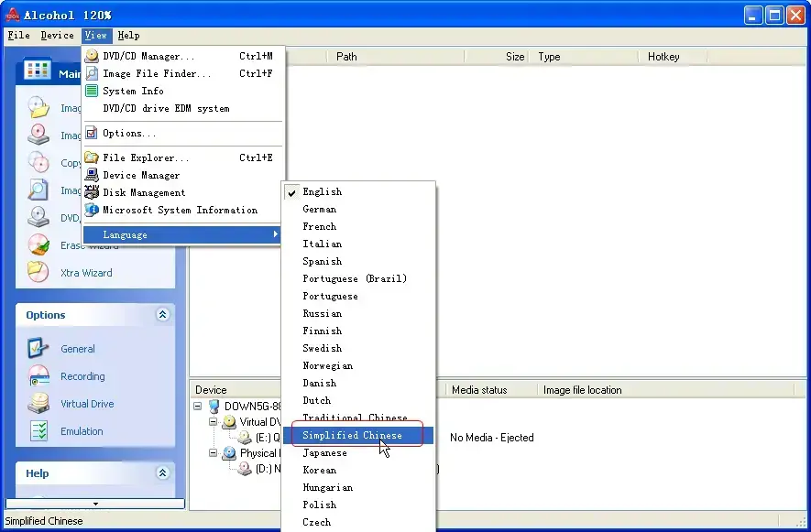
Task: Click the General options icon
Action: coord(38,349)
